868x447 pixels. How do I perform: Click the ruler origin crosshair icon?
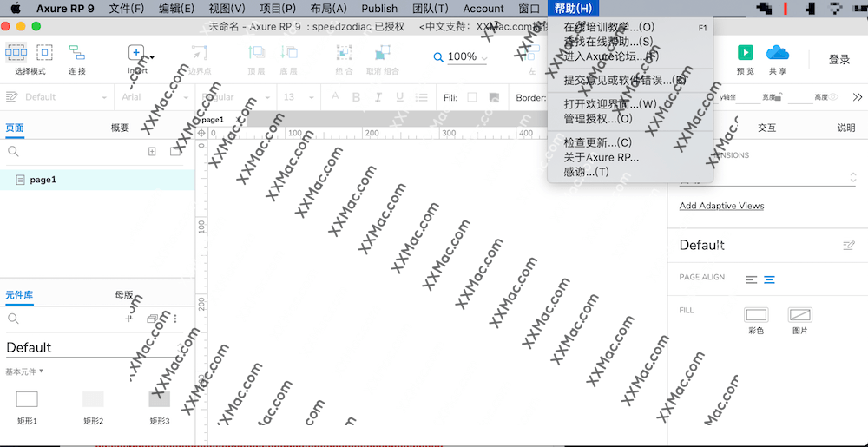click(201, 133)
